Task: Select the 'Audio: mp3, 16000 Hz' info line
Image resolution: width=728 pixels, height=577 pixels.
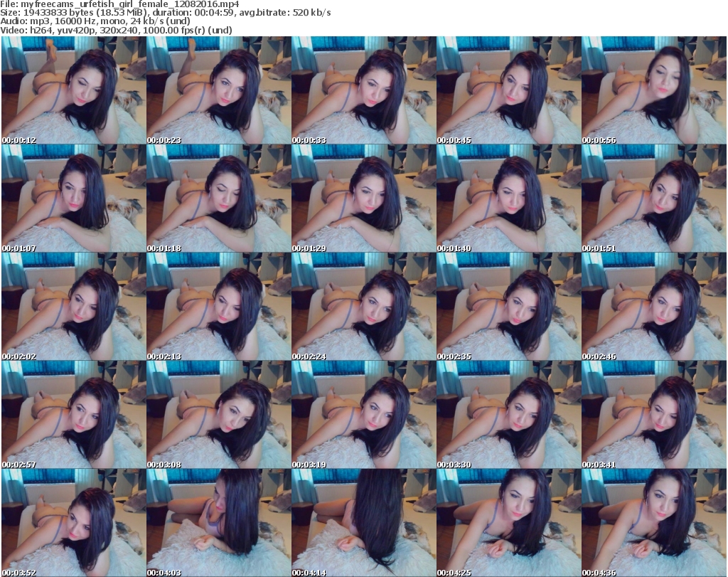Action: pyautogui.click(x=95, y=21)
